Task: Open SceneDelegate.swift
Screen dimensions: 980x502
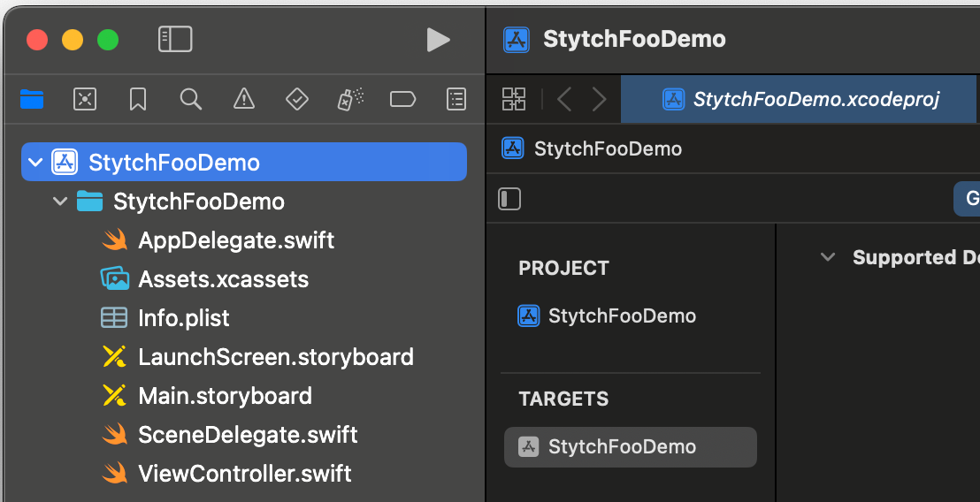Action: [248, 435]
